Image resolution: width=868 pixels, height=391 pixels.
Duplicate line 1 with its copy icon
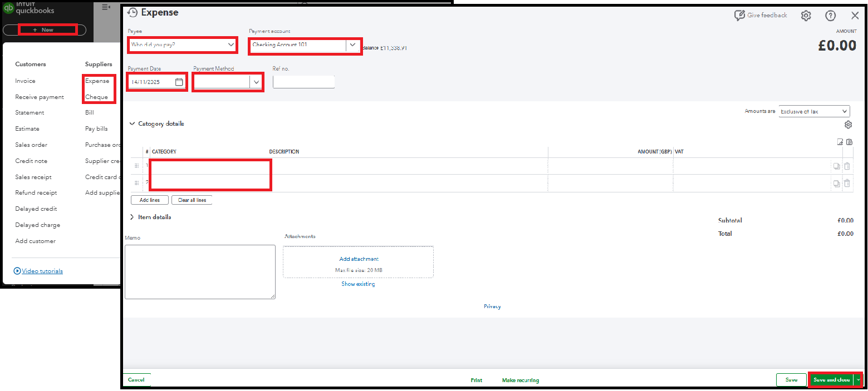click(836, 166)
